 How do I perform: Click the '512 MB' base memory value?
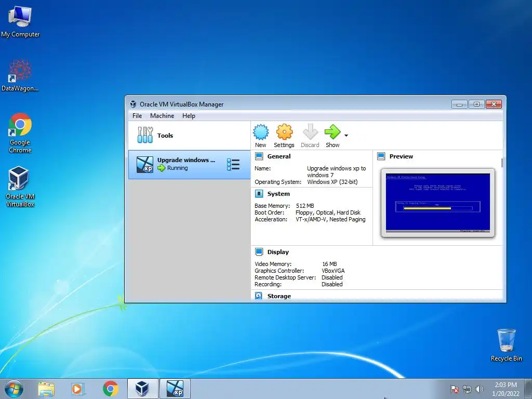pyautogui.click(x=305, y=206)
